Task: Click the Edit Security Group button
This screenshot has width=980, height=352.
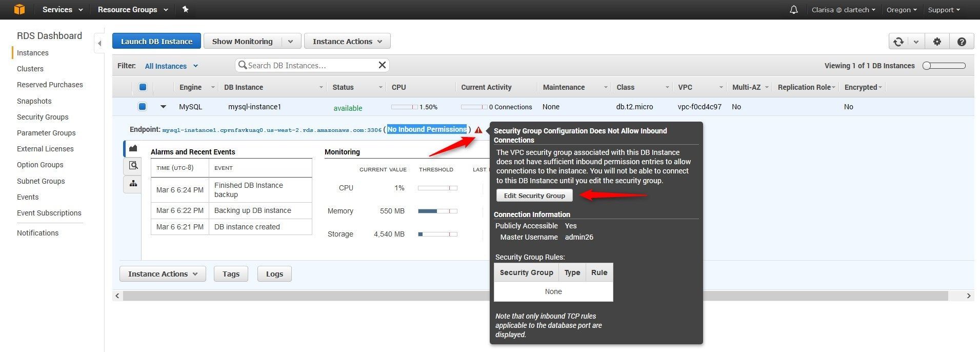Action: coord(534,195)
